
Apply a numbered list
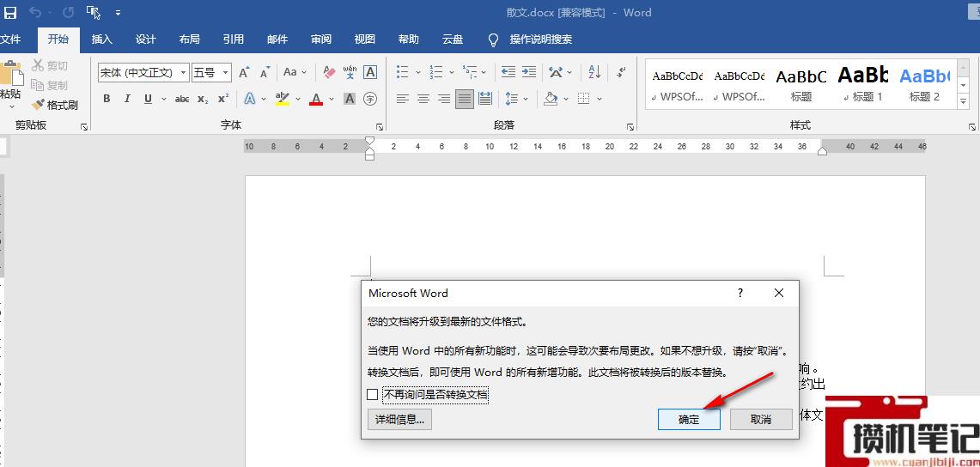coord(436,72)
